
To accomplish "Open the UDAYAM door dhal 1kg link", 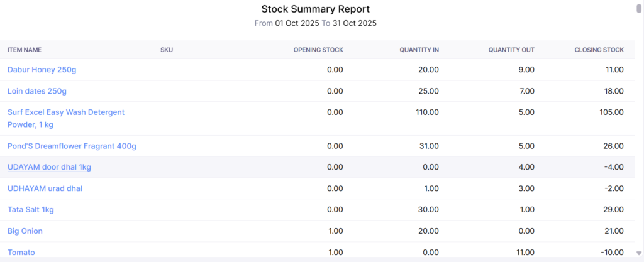I will (x=49, y=167).
